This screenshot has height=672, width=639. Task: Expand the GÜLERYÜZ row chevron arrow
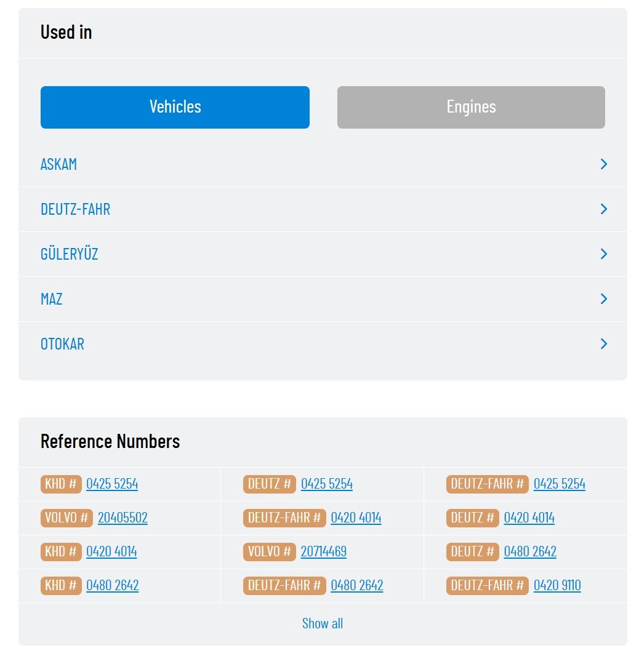pos(603,254)
